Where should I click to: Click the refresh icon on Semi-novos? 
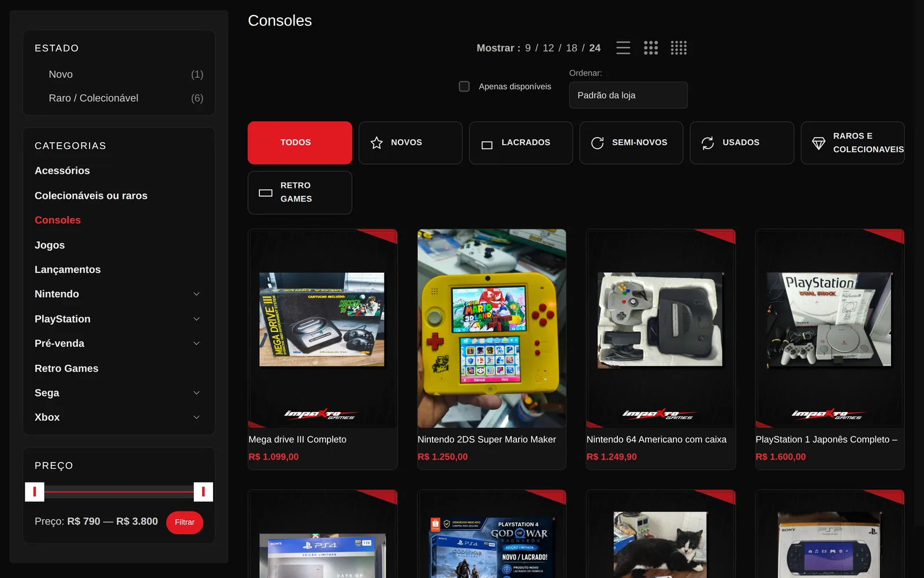tap(598, 143)
